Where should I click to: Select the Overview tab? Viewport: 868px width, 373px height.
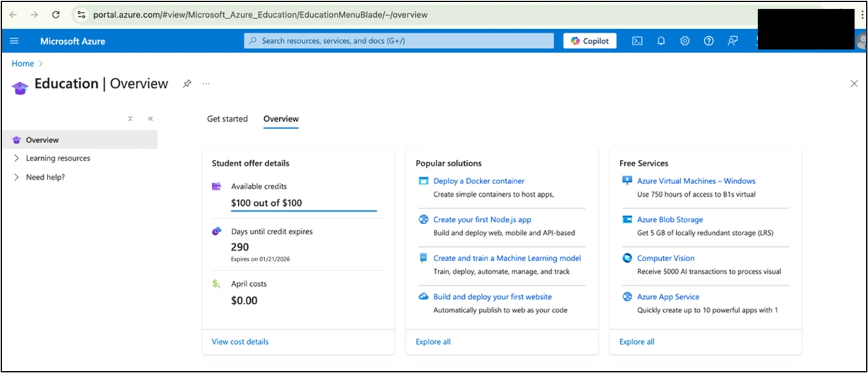[281, 119]
